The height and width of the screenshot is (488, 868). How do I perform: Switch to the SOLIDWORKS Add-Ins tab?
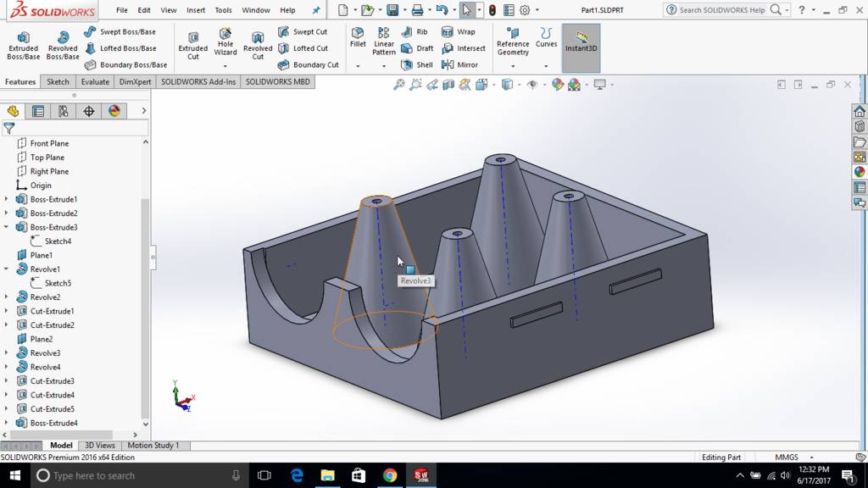(x=198, y=82)
